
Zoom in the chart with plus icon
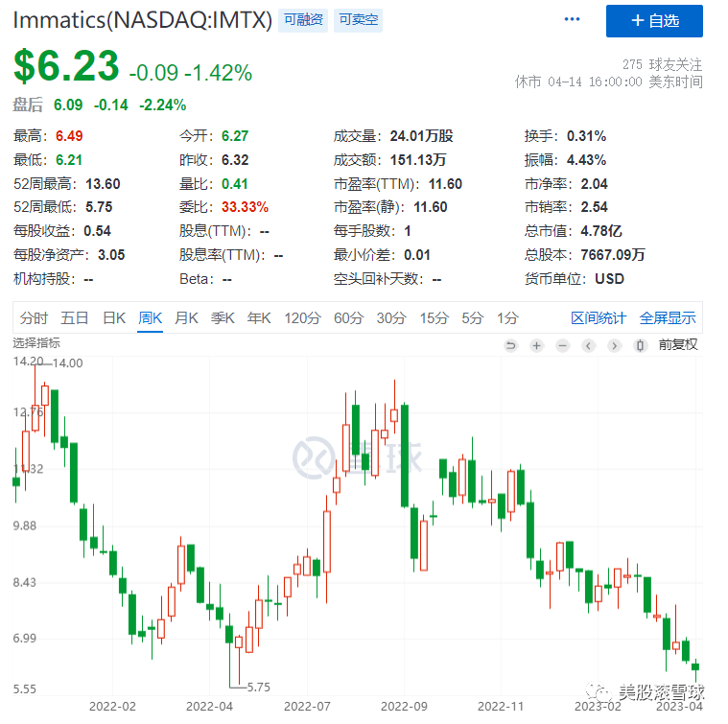536,345
